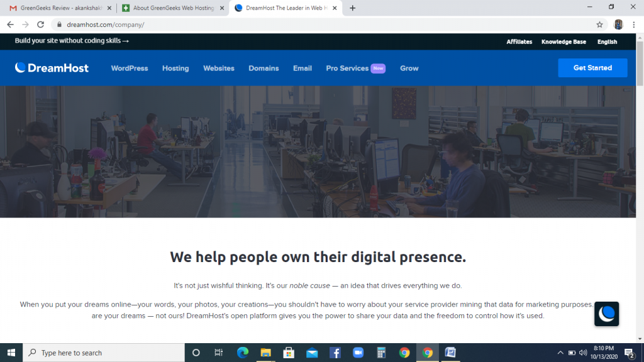Open the Pro Services menu
Viewport: 644px width, 362px height.
click(x=355, y=68)
